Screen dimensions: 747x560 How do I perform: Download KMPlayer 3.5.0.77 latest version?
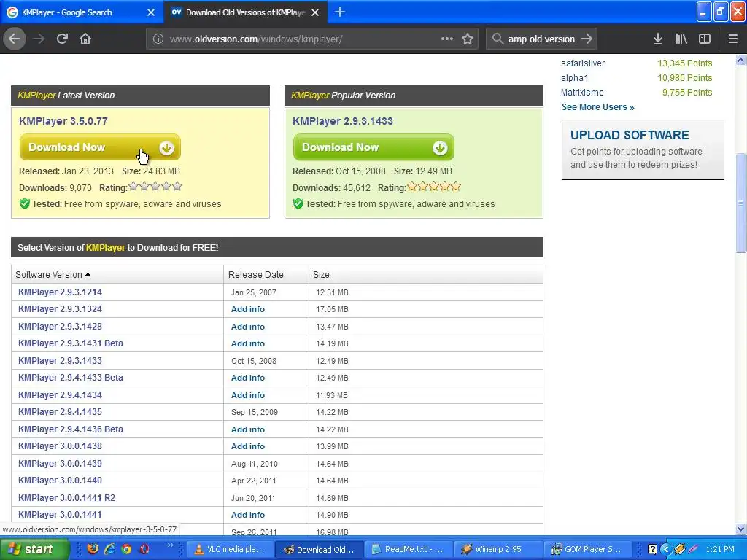tap(100, 147)
